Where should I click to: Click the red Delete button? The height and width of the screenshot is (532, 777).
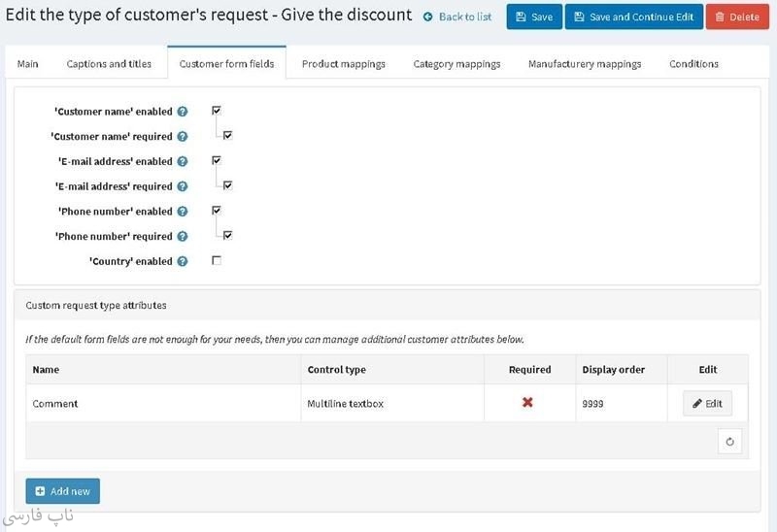(736, 17)
